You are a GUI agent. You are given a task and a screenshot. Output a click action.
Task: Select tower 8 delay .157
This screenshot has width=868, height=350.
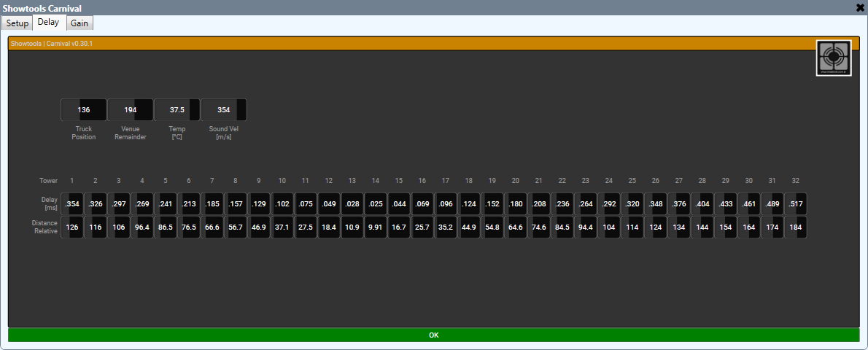(x=236, y=203)
